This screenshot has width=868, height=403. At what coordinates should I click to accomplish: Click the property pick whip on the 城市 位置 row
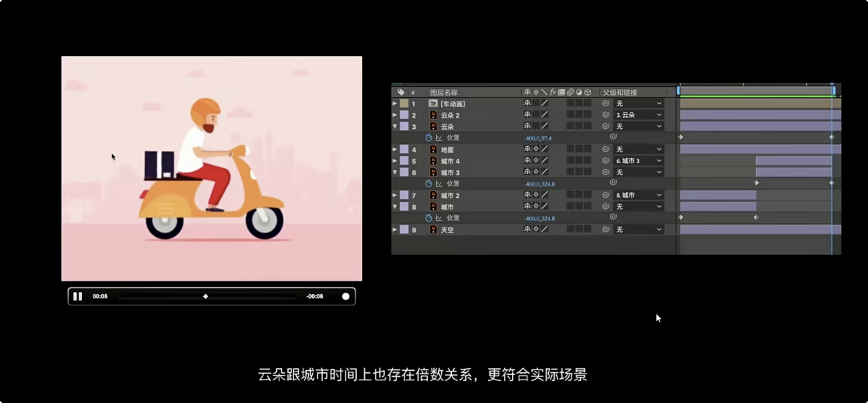point(613,217)
